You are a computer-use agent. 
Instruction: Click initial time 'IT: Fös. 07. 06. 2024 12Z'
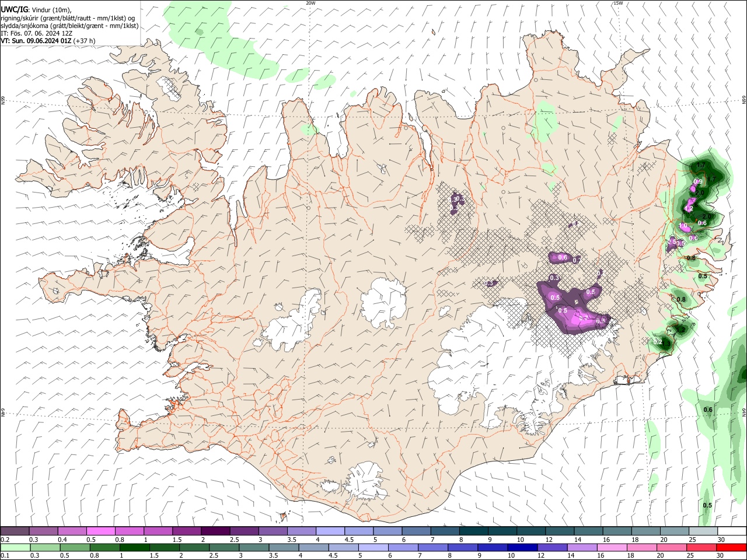tap(36, 33)
